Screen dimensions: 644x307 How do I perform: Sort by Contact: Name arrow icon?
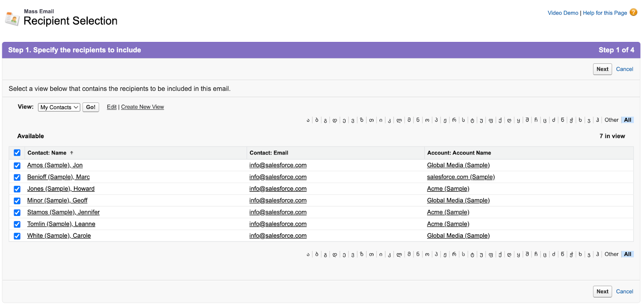(72, 153)
